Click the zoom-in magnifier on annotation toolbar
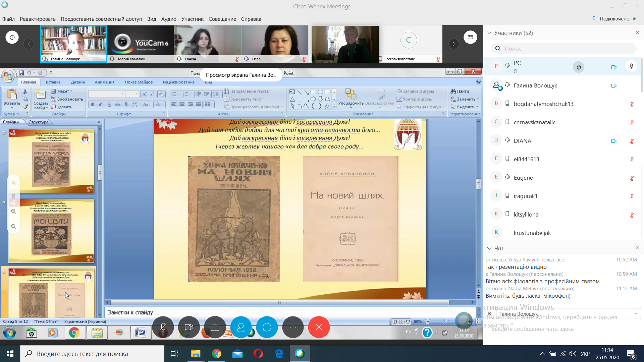The width and height of the screenshot is (644, 362). (13, 211)
